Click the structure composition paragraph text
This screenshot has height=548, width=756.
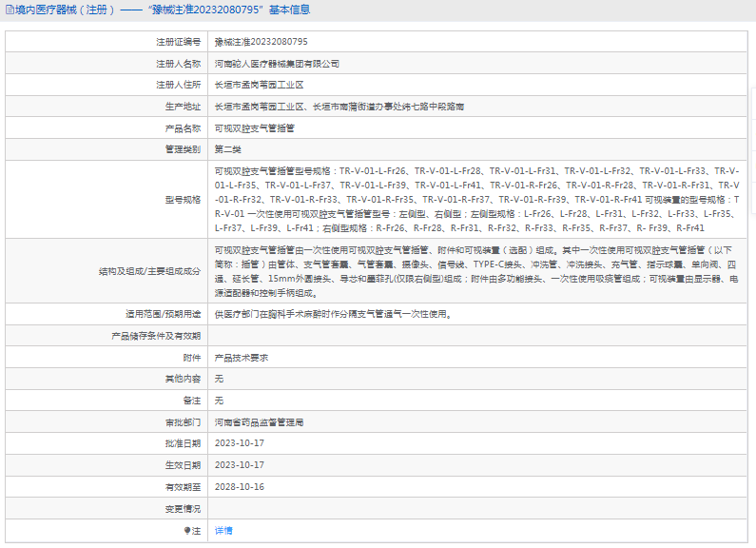(476, 271)
